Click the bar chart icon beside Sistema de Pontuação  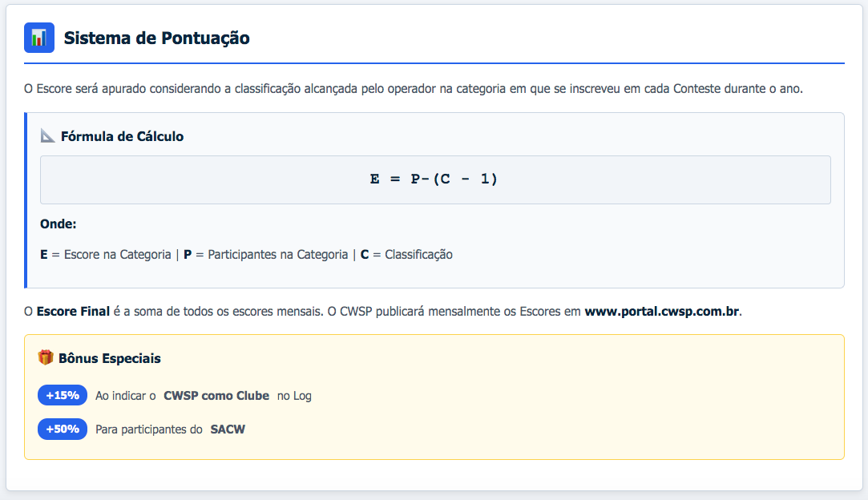coord(39,38)
